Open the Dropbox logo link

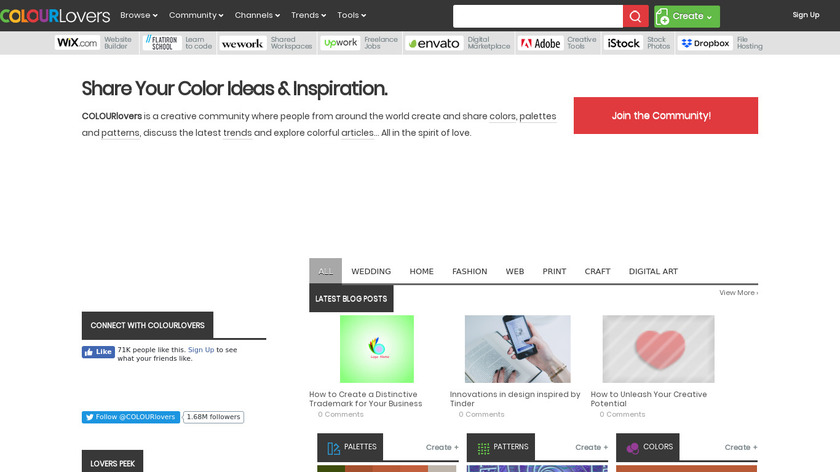(x=705, y=43)
